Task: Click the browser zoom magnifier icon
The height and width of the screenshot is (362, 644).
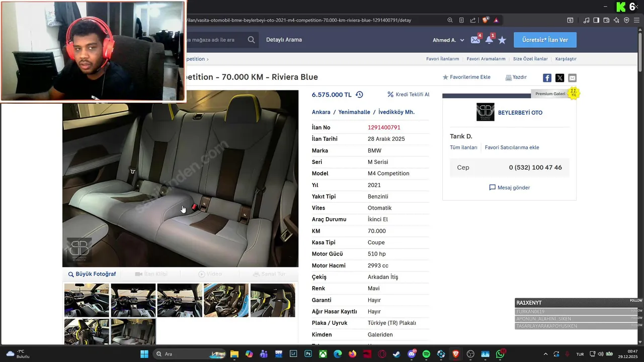Action: click(450, 20)
